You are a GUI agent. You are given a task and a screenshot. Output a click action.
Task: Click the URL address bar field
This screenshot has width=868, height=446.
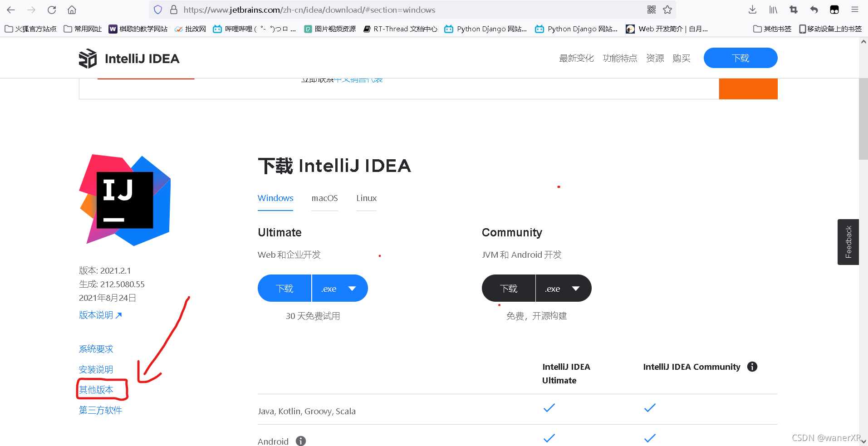(413, 10)
